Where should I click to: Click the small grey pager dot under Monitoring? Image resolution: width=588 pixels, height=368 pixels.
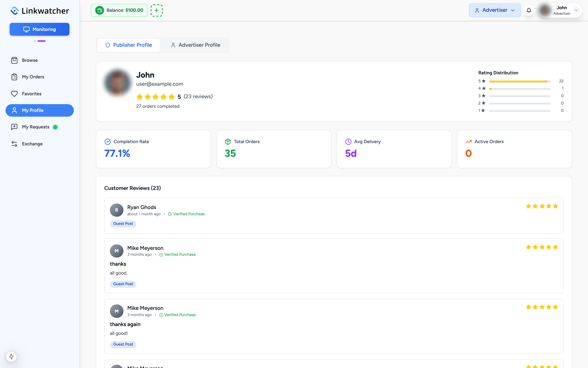(x=35, y=41)
